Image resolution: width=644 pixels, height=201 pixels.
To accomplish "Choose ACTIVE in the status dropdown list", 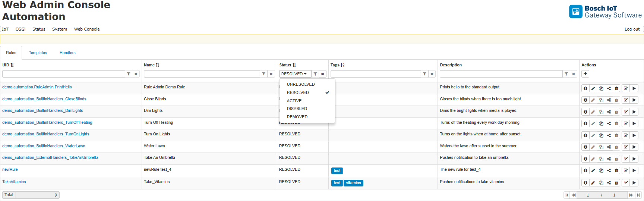I will click(307, 101).
